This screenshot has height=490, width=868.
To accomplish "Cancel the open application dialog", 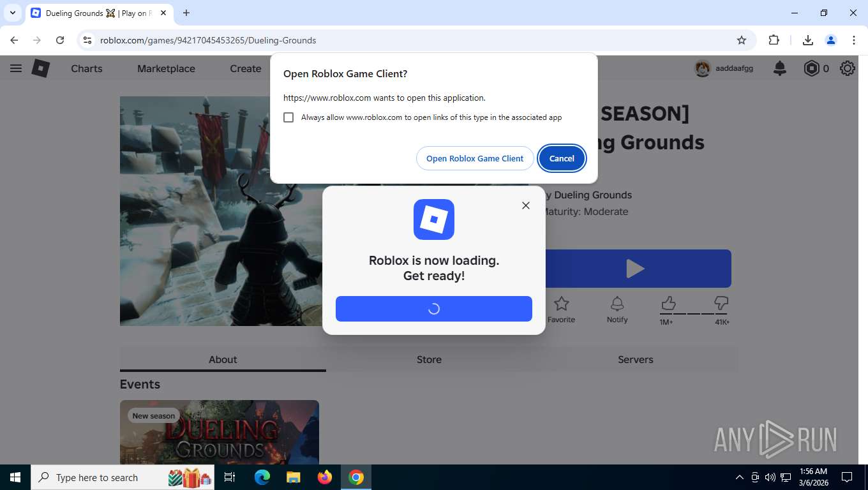I will point(562,158).
